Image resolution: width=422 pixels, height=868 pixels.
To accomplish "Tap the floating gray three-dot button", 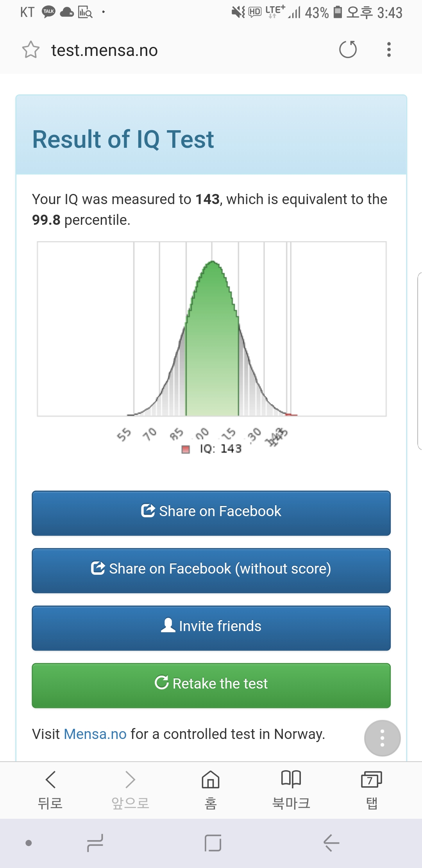I will [382, 738].
